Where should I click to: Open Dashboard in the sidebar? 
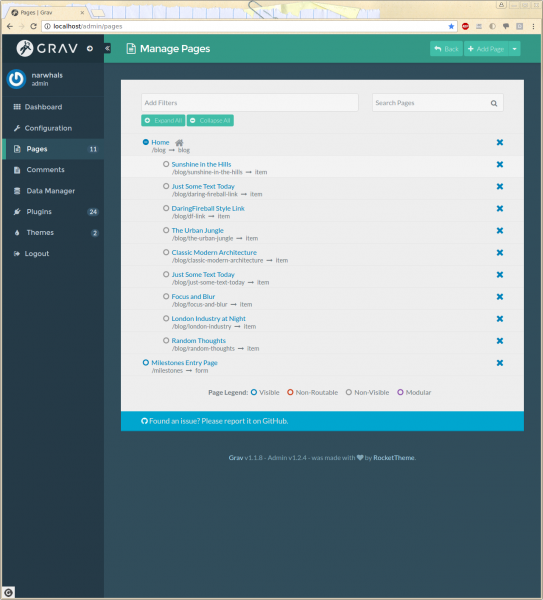(x=53, y=107)
